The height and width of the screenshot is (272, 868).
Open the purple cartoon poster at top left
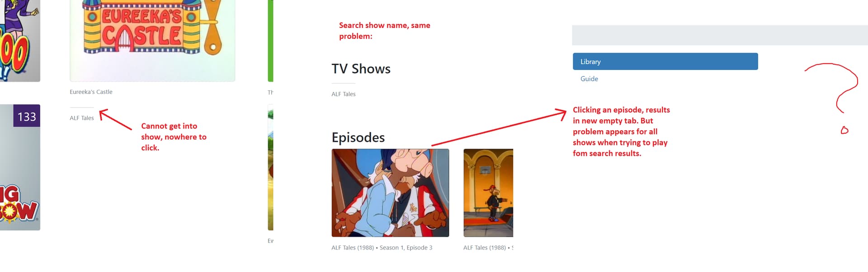20,41
